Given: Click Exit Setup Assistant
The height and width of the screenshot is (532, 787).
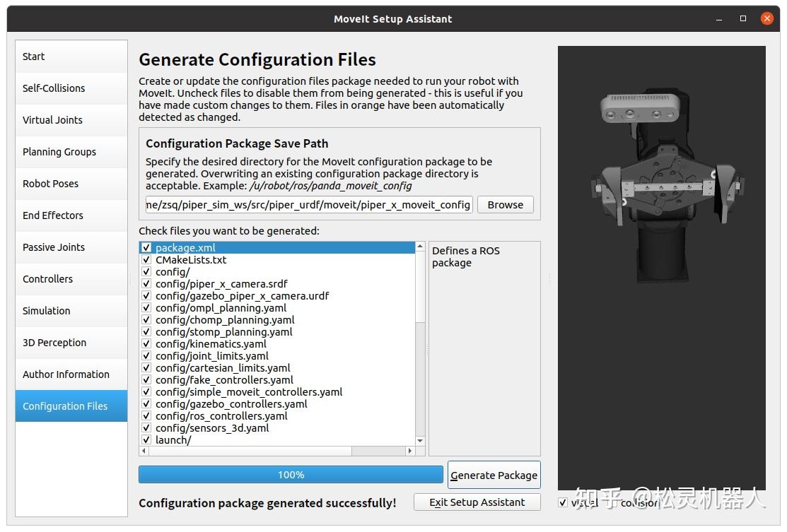Looking at the screenshot, I should tap(477, 502).
